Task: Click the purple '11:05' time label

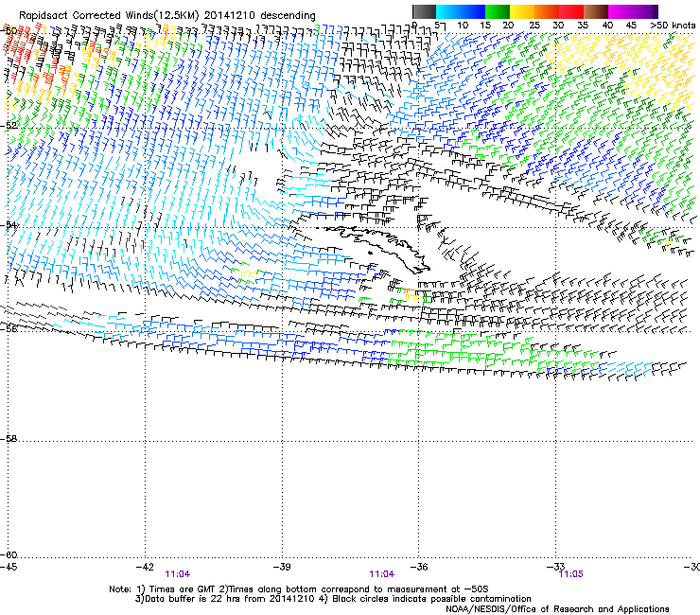Action: [571, 574]
